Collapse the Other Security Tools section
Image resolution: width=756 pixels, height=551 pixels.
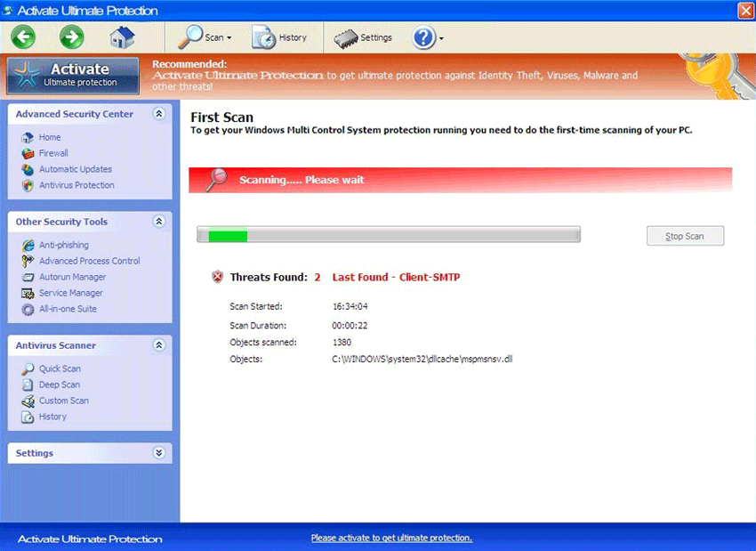(x=159, y=222)
